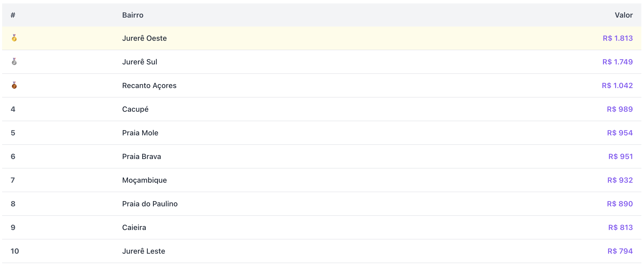This screenshot has height=266, width=644.
Task: Click the 'Bairro' column header
Action: (133, 15)
